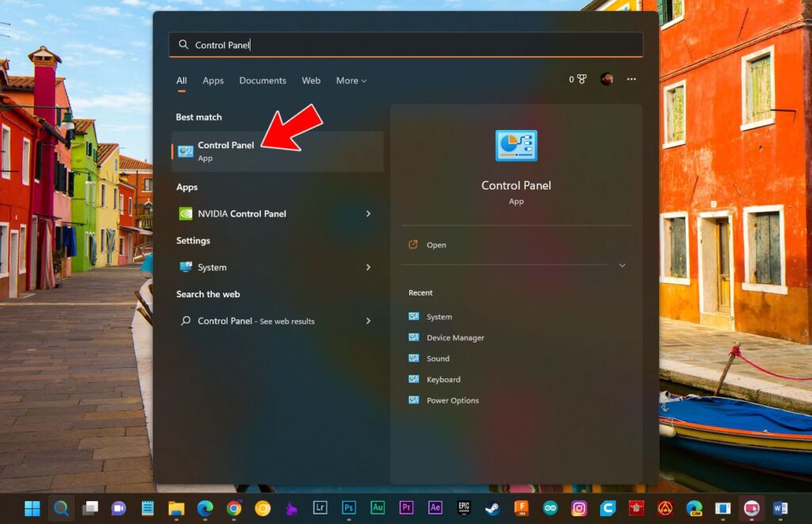Viewport: 812px width, 524px height.
Task: Open recent item Sound
Action: pos(429,358)
